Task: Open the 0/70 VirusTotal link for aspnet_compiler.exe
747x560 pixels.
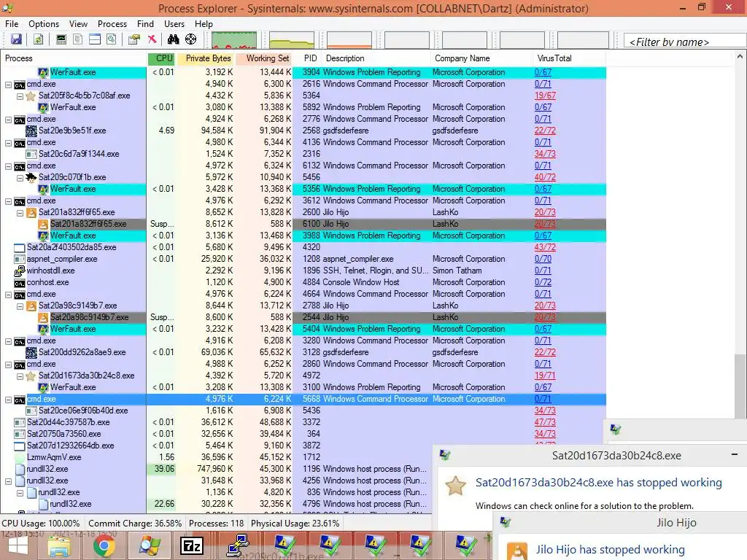Action: [543, 259]
